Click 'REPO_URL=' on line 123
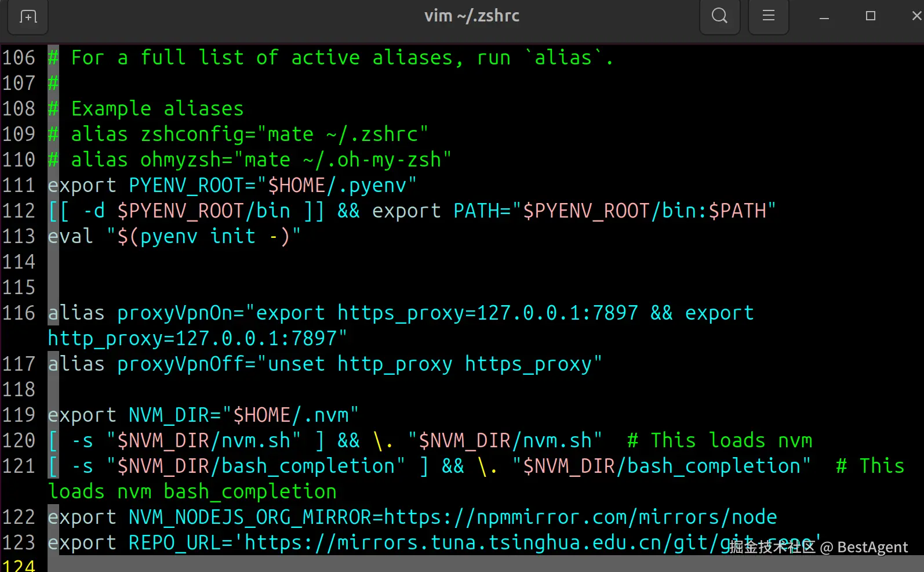The width and height of the screenshot is (924, 572). pyautogui.click(x=180, y=542)
